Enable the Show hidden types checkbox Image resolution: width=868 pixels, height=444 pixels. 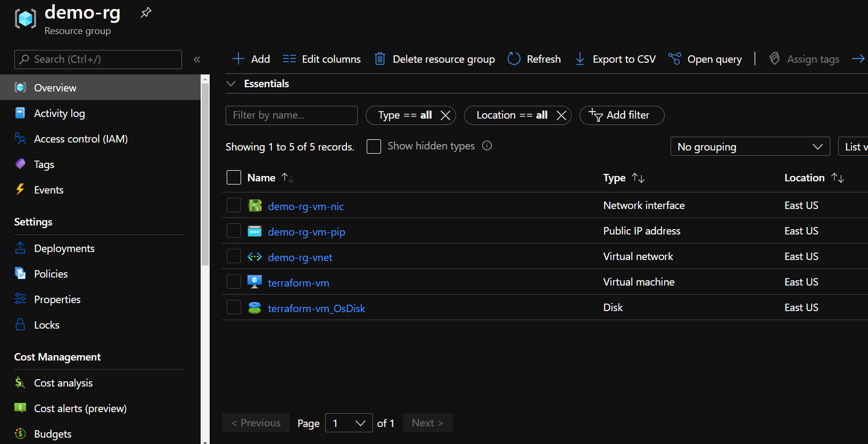tap(374, 146)
